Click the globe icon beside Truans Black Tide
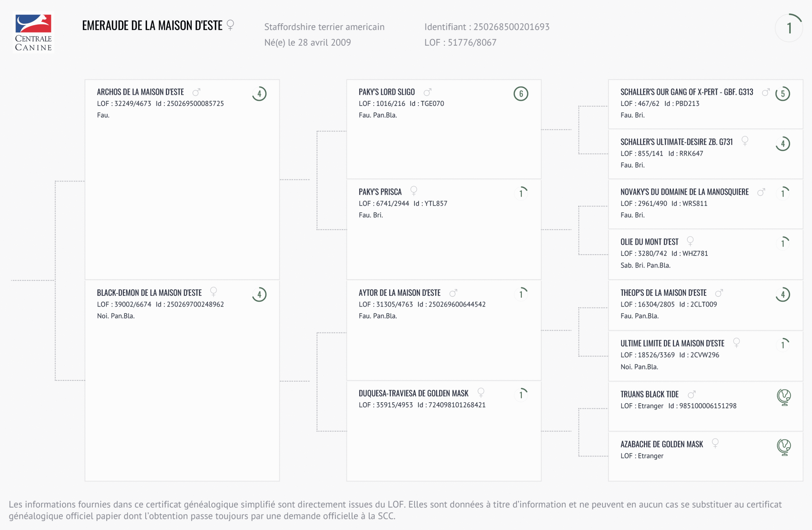The image size is (812, 530). 784,397
